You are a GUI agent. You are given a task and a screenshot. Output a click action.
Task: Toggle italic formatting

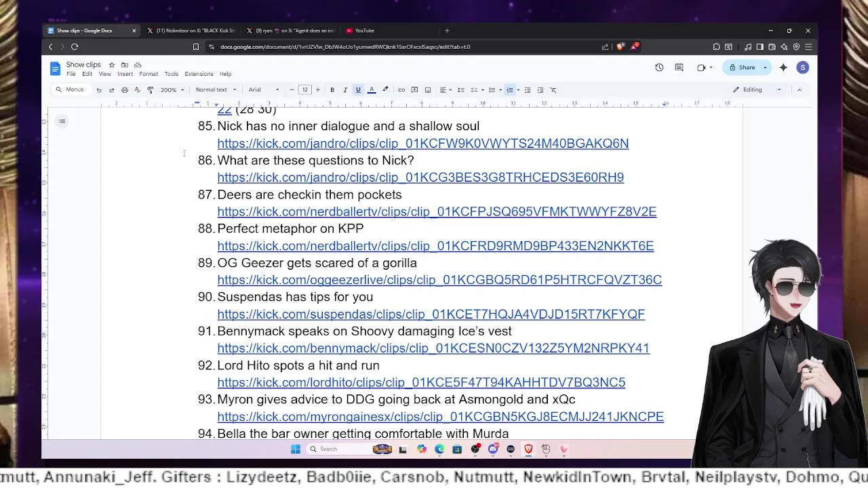(x=345, y=89)
